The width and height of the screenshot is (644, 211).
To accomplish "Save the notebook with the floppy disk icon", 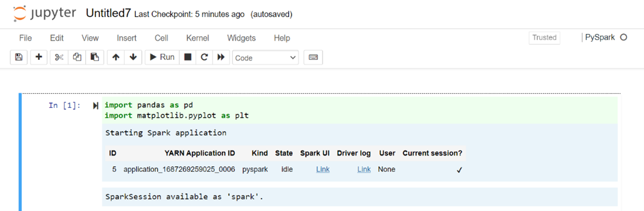I will pyautogui.click(x=19, y=57).
